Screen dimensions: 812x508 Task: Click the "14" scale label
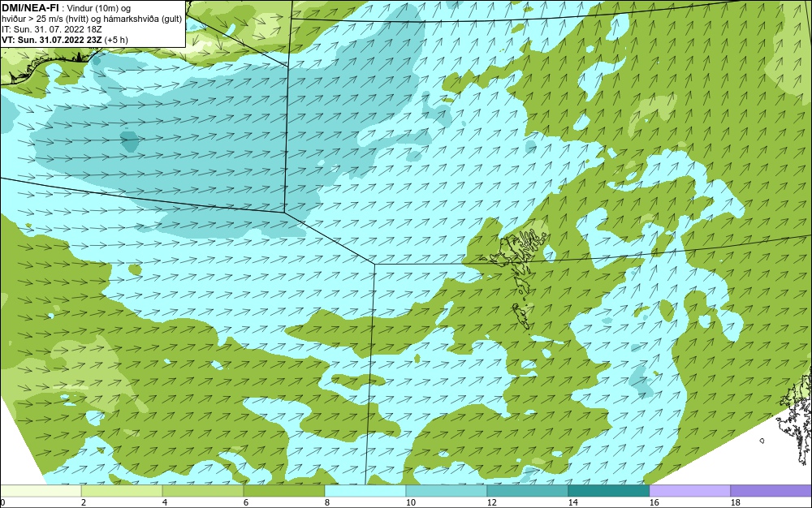[572, 502]
